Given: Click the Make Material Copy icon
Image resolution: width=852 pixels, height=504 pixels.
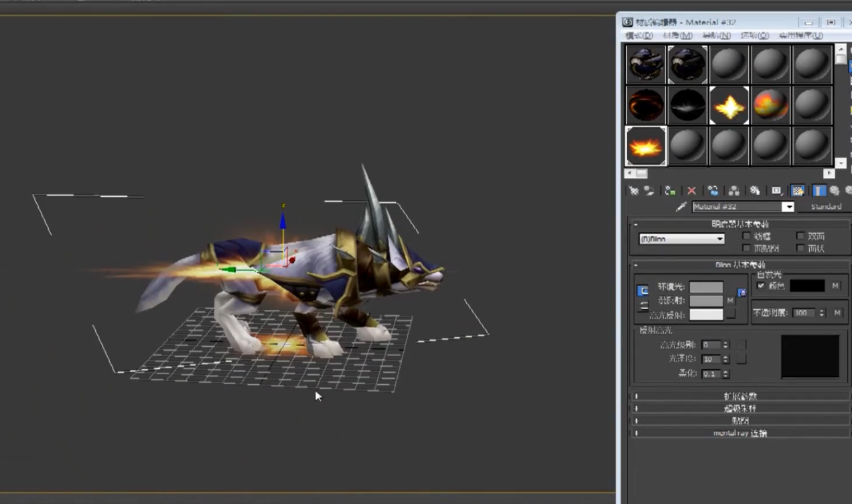Looking at the screenshot, I should coord(713,191).
